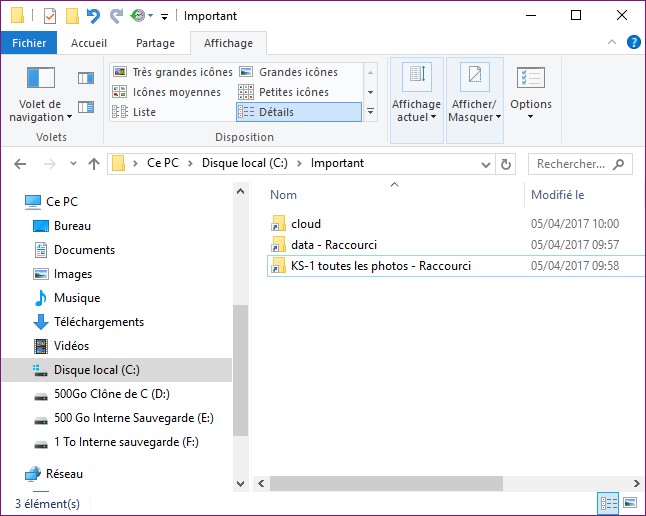646x516 pixels.
Task: Switch to large thumbnails view in status bar
Action: 630,503
